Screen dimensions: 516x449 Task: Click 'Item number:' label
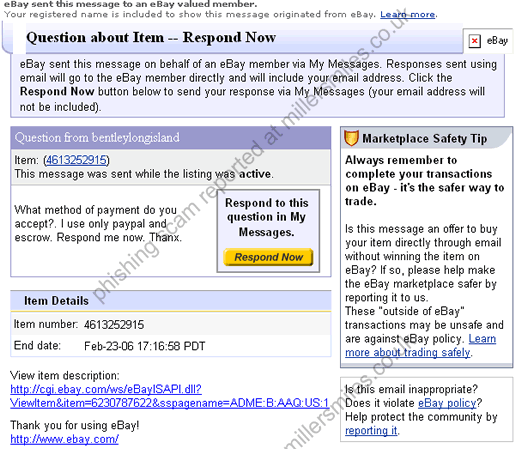(46, 324)
